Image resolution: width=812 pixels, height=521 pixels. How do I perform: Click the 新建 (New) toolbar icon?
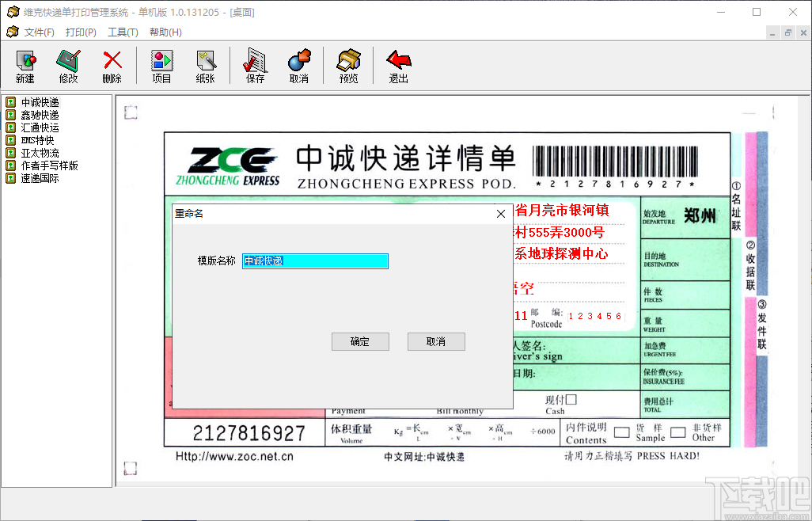25,66
